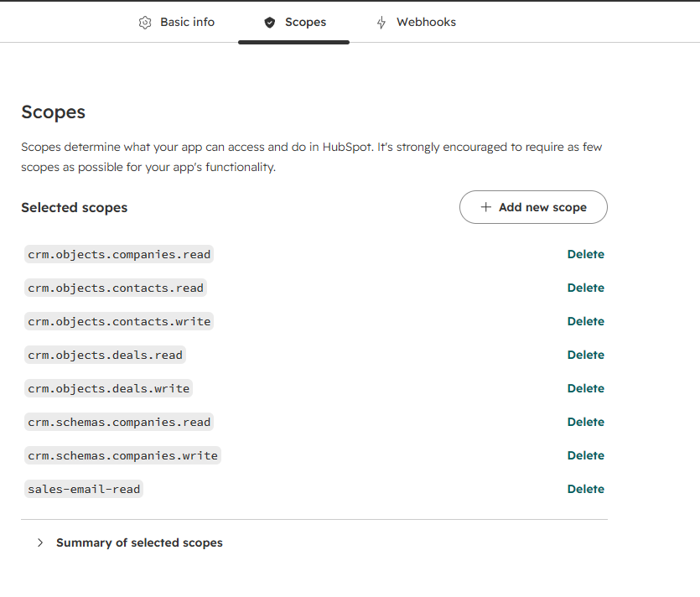Click the crm.objects.contacts.read scope label
Image resolution: width=700 pixels, height=597 pixels.
tap(116, 288)
